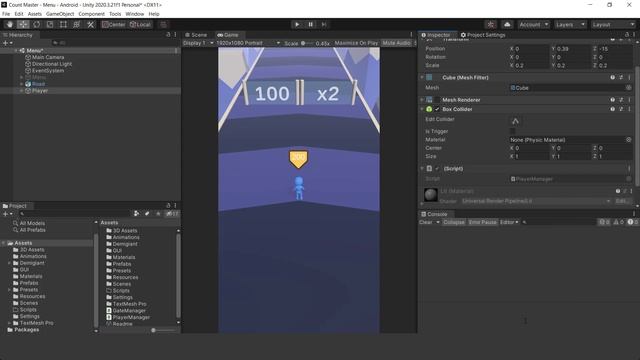Open the Component menu

coord(91,14)
